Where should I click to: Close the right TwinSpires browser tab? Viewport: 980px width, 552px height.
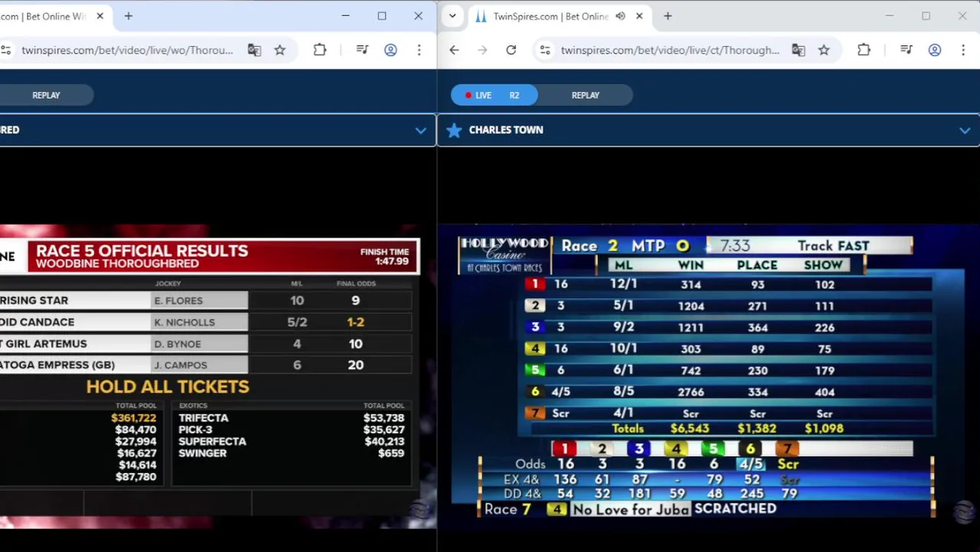coord(639,16)
